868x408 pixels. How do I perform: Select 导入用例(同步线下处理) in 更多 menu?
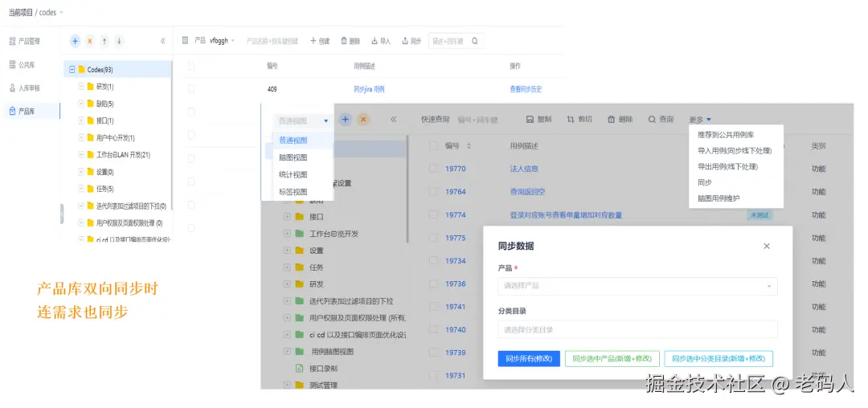coord(736,150)
